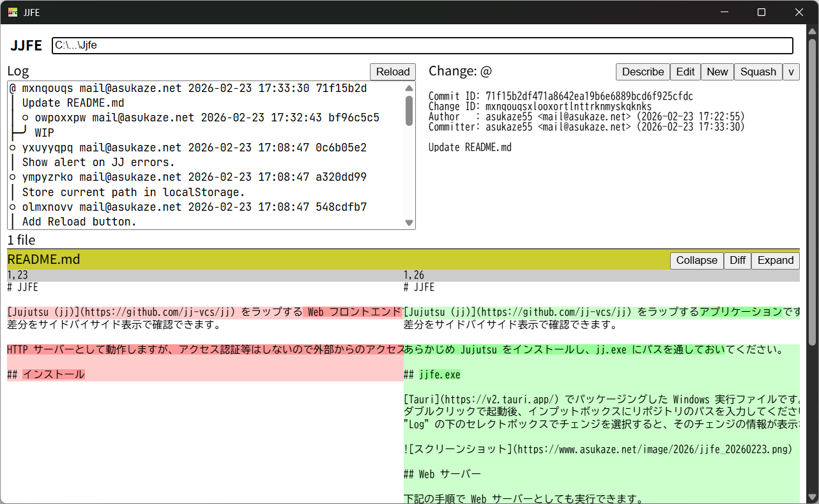Click the JJFE app icon in title bar
Screen dimensions: 819x504
click(x=13, y=12)
